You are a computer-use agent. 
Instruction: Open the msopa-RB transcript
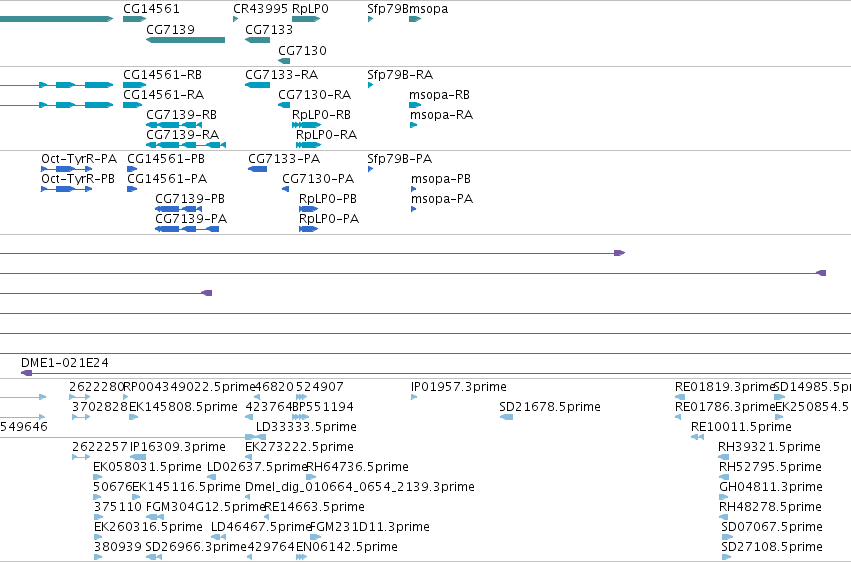tap(415, 105)
